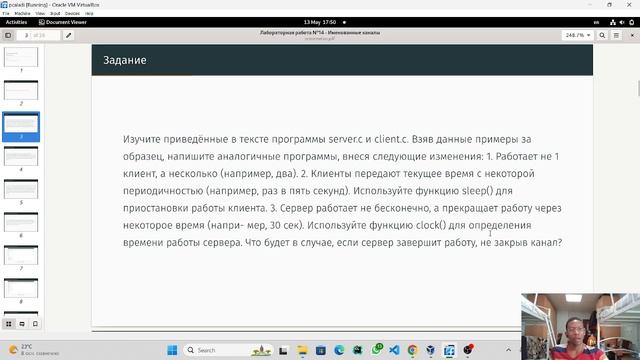Close the Document Viewer window
Image resolution: width=640 pixels, height=360 pixels.
coord(632,36)
